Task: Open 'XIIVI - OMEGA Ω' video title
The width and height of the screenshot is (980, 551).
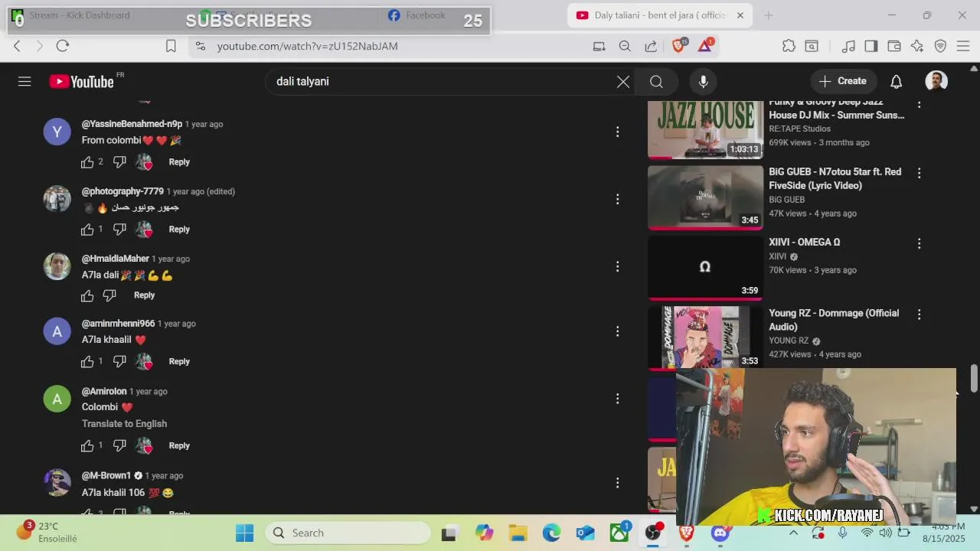Action: click(805, 242)
